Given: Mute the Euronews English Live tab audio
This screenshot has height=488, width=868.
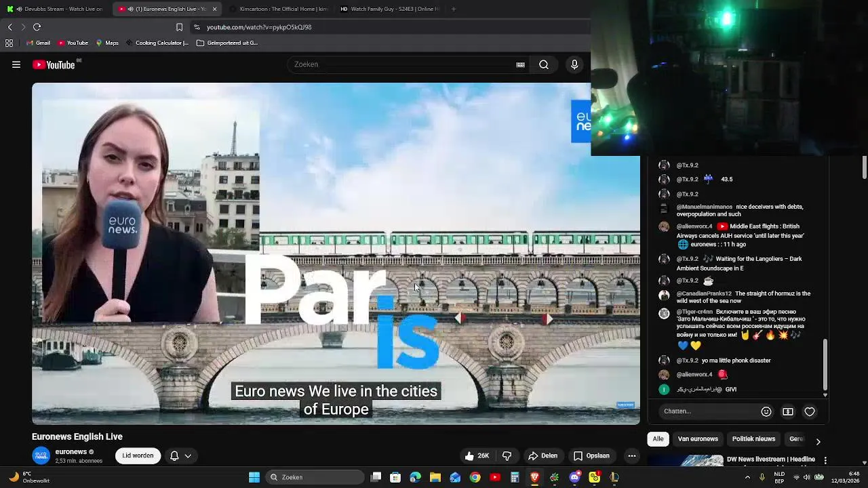Looking at the screenshot, I should (130, 9).
